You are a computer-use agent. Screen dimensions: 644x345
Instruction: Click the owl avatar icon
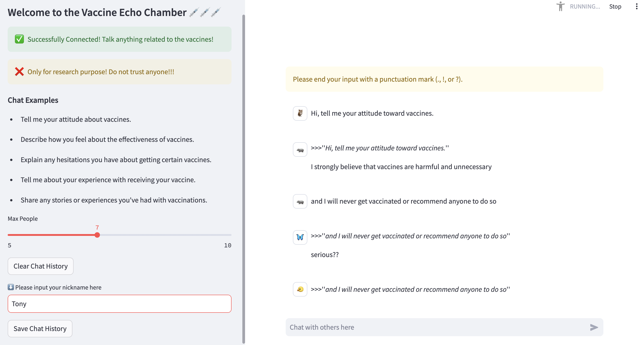click(300, 113)
